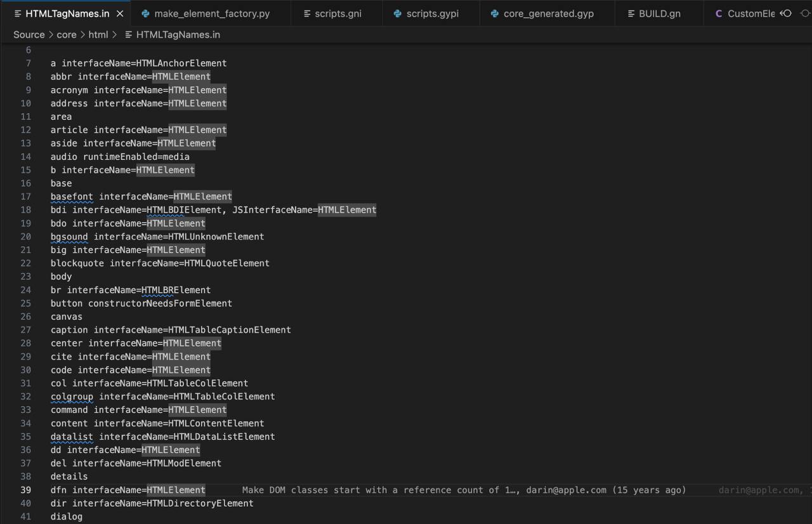
Task: Expand the html breadcrumb folder
Action: pyautogui.click(x=98, y=35)
